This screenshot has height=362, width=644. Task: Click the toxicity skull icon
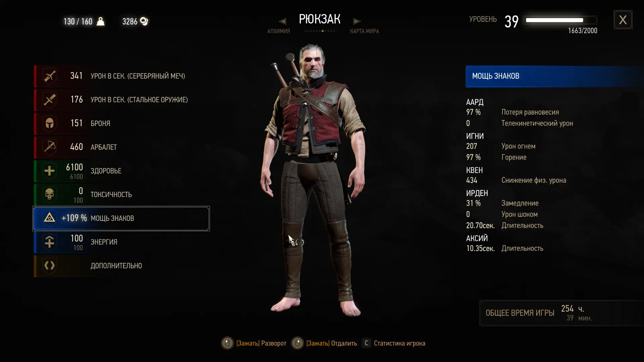pyautogui.click(x=50, y=195)
